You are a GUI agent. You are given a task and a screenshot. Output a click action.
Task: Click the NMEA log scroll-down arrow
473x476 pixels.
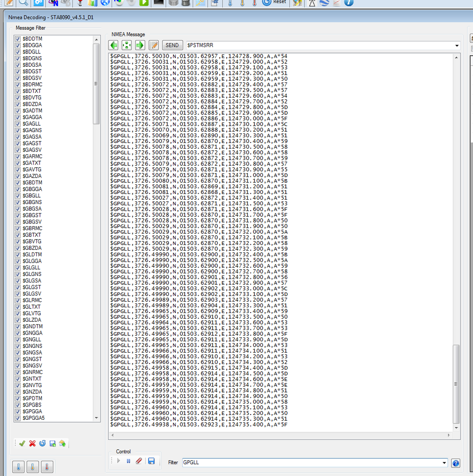pyautogui.click(x=456, y=428)
